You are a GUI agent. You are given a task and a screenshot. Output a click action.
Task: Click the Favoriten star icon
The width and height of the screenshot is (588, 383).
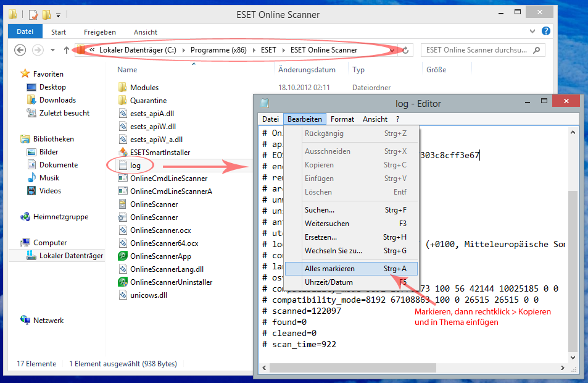coord(25,74)
